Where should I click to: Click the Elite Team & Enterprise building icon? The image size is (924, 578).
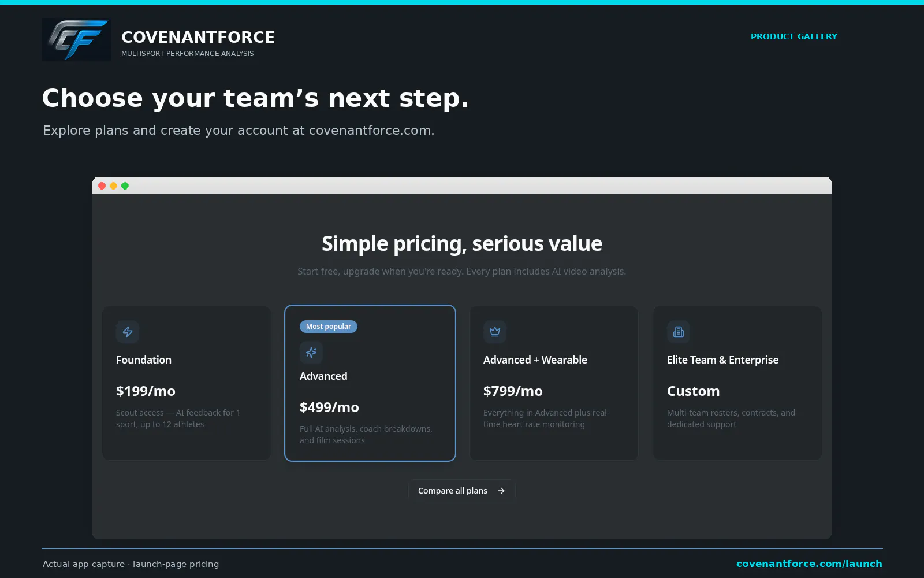pyautogui.click(x=679, y=332)
